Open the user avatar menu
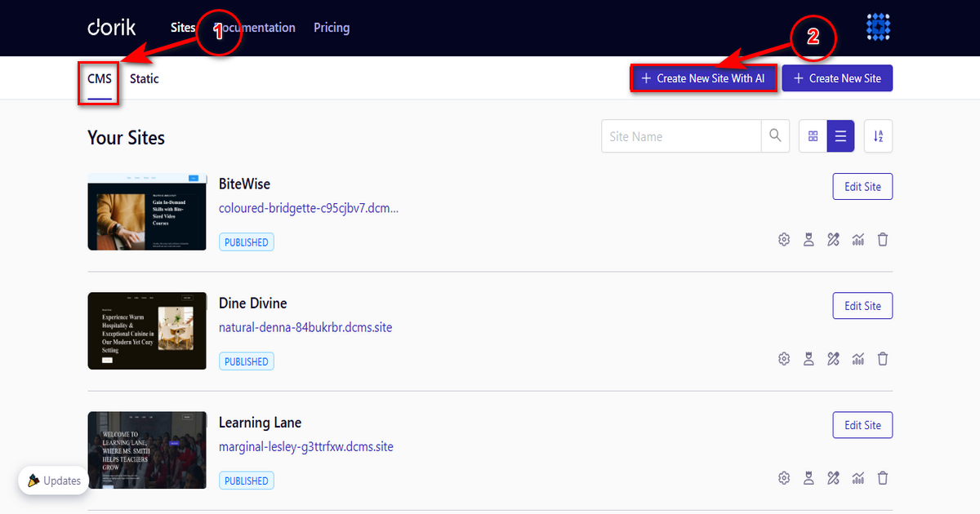The height and width of the screenshot is (514, 980). coord(878,27)
